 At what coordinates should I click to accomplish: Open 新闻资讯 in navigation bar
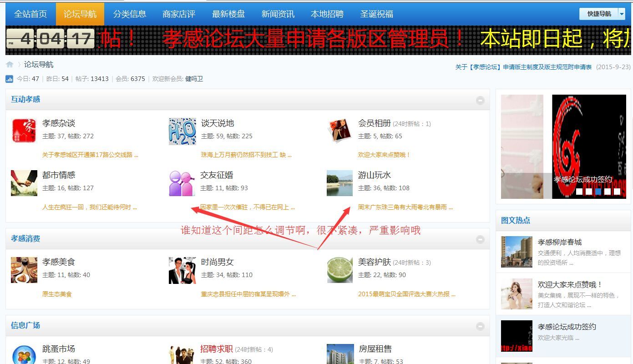tap(278, 14)
